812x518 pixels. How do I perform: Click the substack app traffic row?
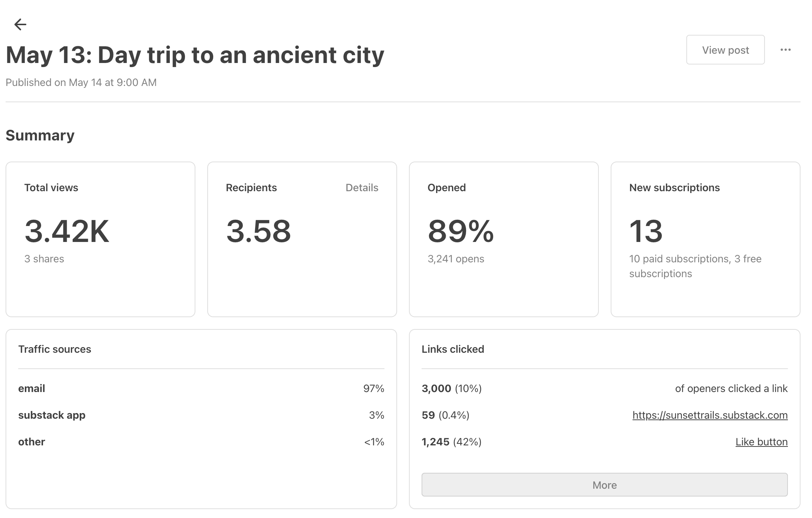tap(201, 415)
